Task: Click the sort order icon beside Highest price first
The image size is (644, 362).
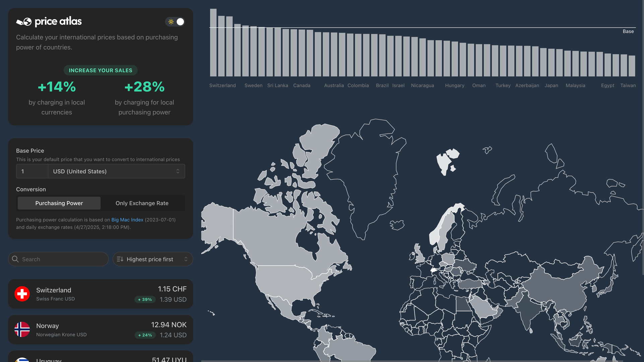Action: coord(120,259)
